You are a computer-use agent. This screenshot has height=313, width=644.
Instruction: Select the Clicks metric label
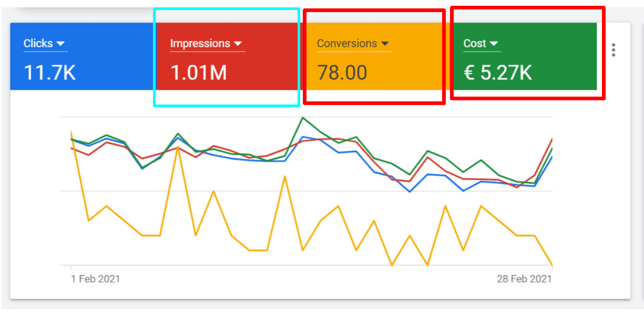click(x=38, y=44)
